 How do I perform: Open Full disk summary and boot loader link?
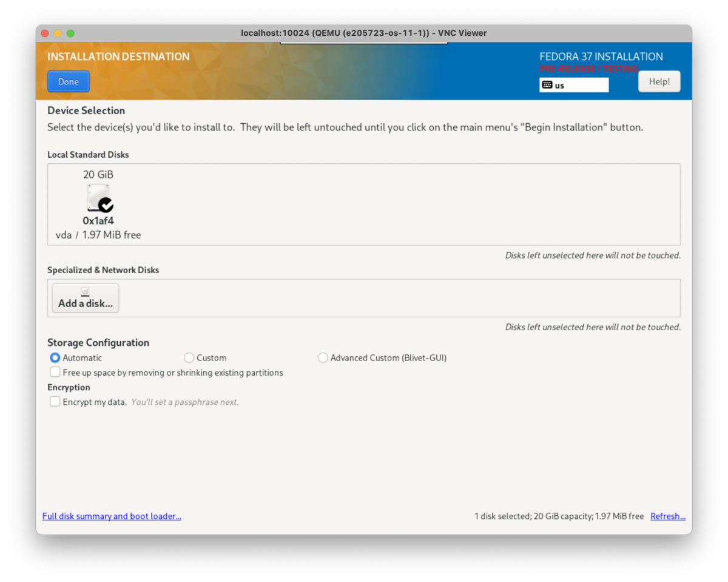pos(112,516)
